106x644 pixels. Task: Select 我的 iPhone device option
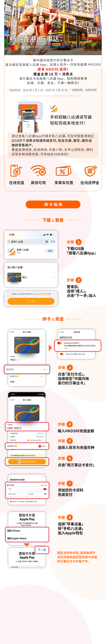27,531
